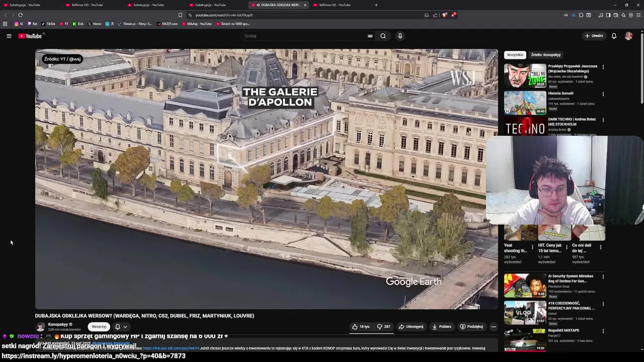Viewport: 644px width, 362px height.
Task: Open Historia Somalii video thumbnail
Action: click(x=525, y=103)
